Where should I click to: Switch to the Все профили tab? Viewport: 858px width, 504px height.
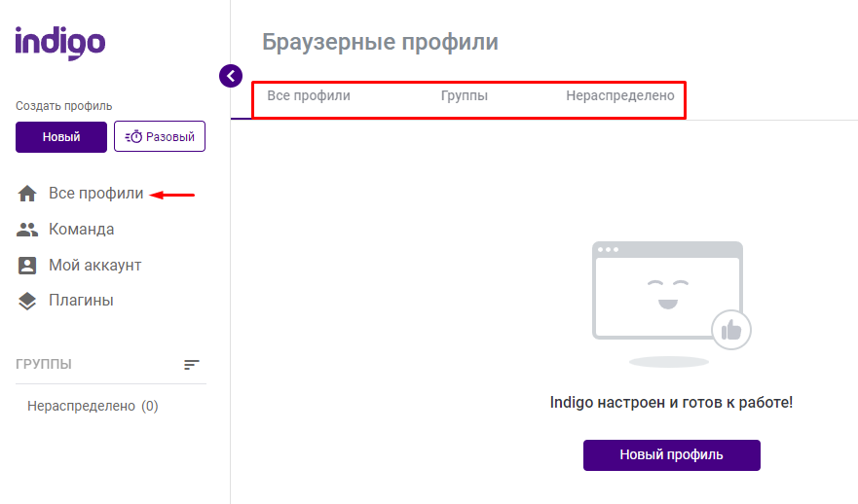[x=309, y=95]
